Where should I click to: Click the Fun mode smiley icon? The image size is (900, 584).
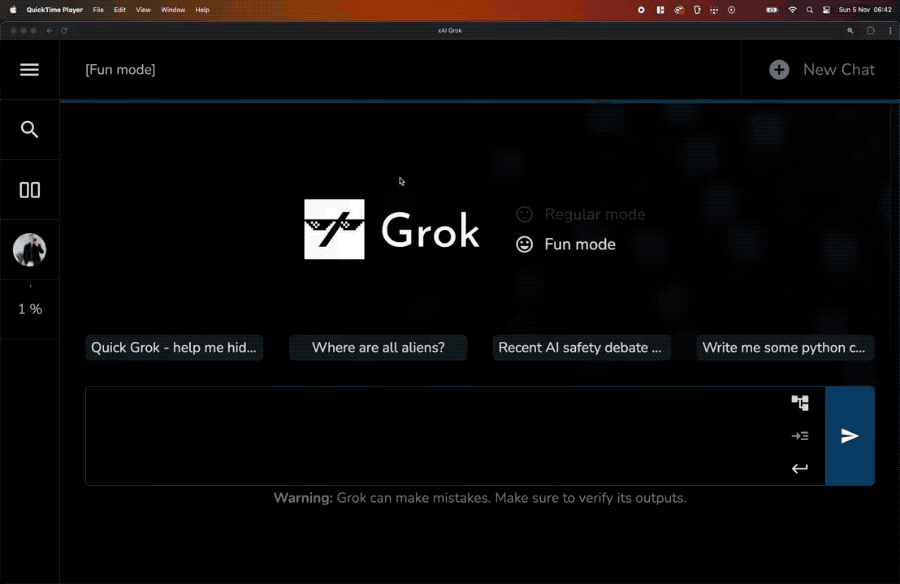524,244
